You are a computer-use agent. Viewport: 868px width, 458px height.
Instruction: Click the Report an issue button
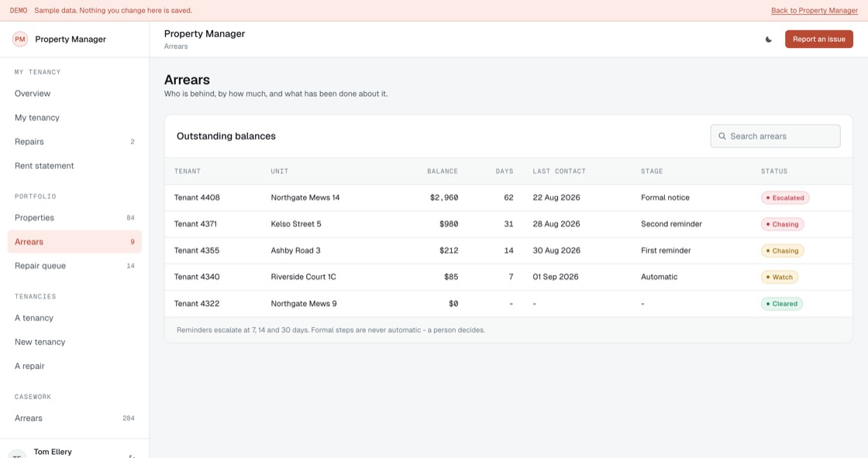(x=818, y=40)
